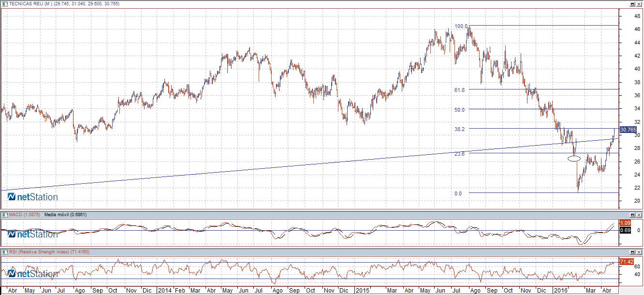Click the 71.42 RSI value tag
The width and height of the screenshot is (644, 295).
(626, 262)
